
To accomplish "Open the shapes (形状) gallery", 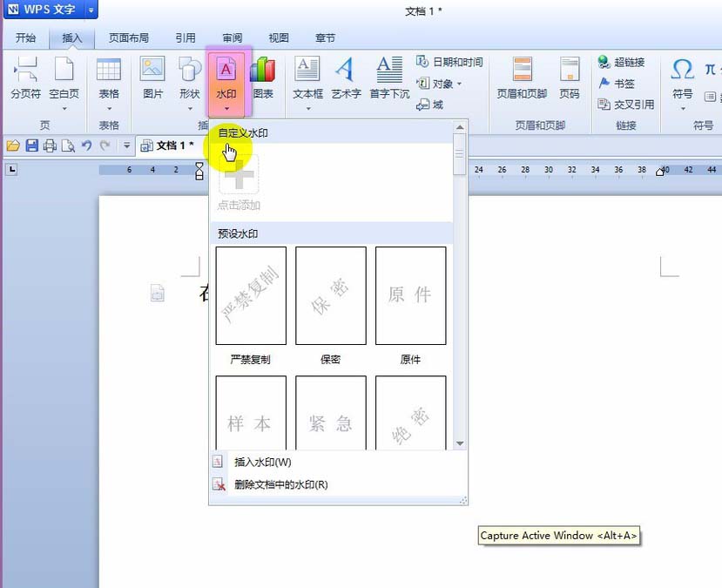I will 190,78.
